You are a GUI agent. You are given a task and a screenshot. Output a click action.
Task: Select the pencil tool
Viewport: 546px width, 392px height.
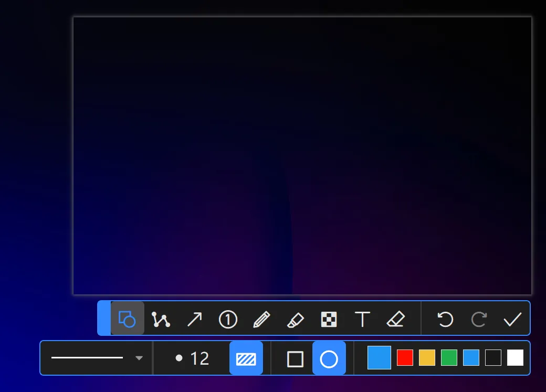tap(261, 319)
